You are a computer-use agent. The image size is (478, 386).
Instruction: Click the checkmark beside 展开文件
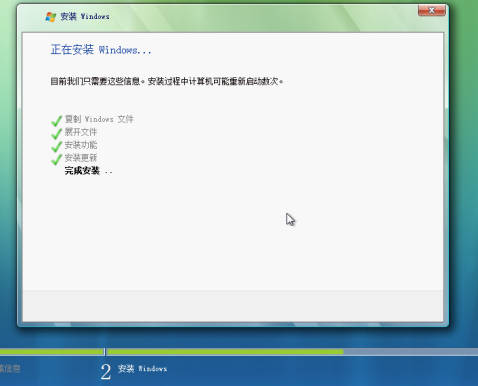(57, 133)
